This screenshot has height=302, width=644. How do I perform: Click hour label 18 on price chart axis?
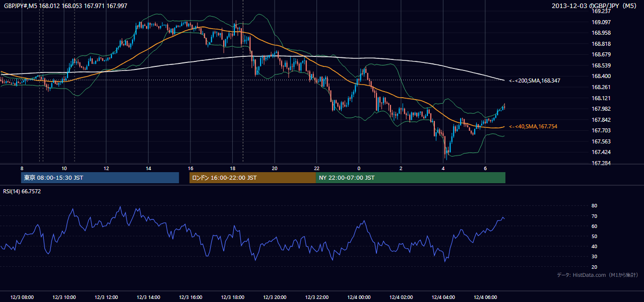click(232, 168)
